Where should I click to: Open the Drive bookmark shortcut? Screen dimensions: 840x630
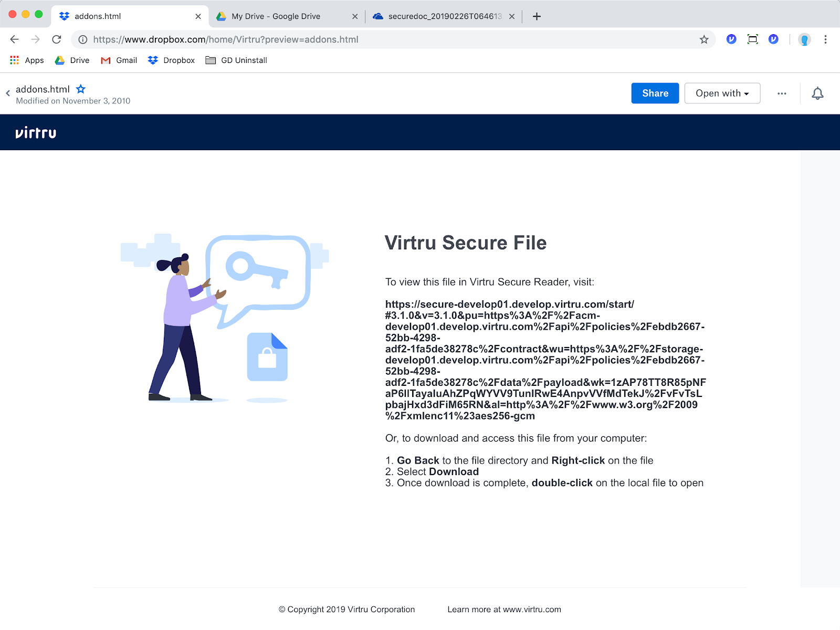pos(72,60)
